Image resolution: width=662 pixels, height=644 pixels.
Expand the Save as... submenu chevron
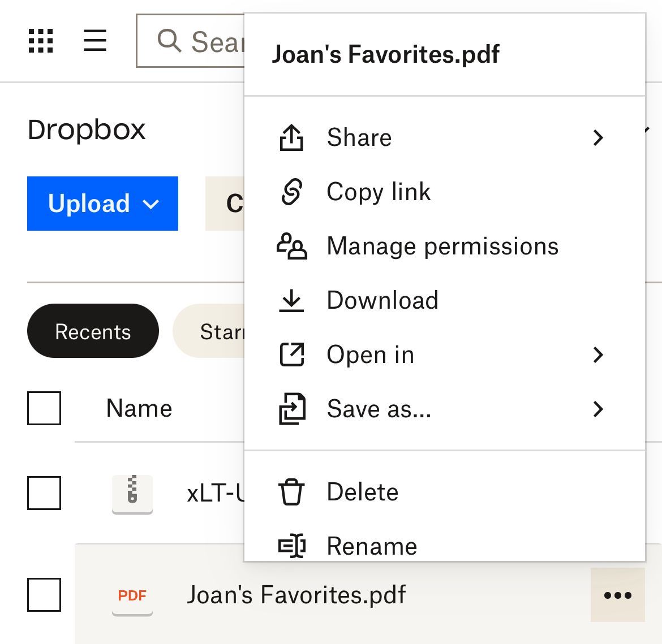point(598,409)
